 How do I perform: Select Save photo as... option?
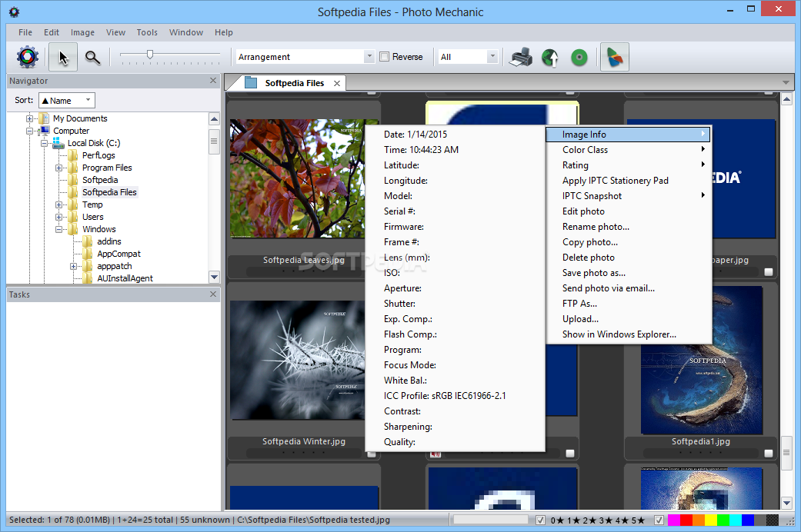coord(629,273)
